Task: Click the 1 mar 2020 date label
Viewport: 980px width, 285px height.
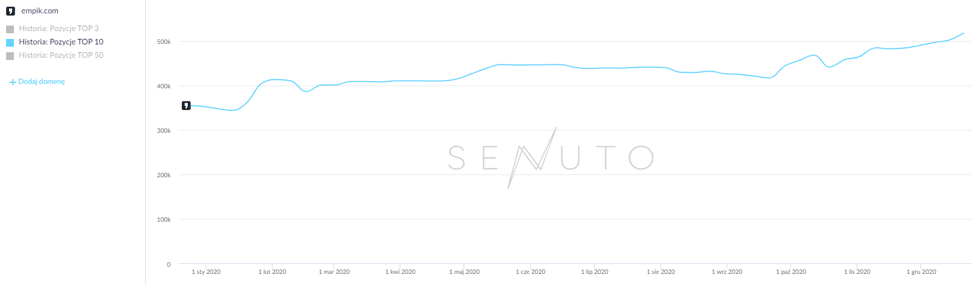Action: [x=334, y=272]
